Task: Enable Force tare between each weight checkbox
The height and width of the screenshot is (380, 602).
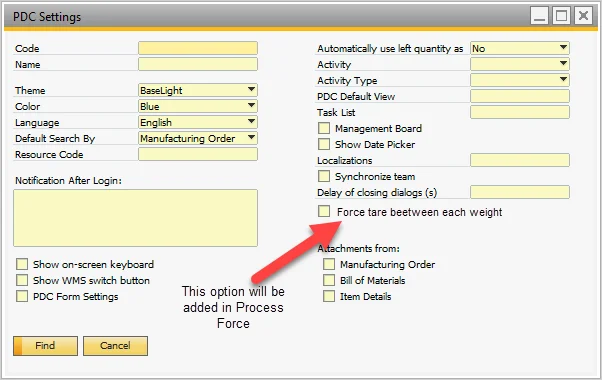Action: click(x=324, y=211)
